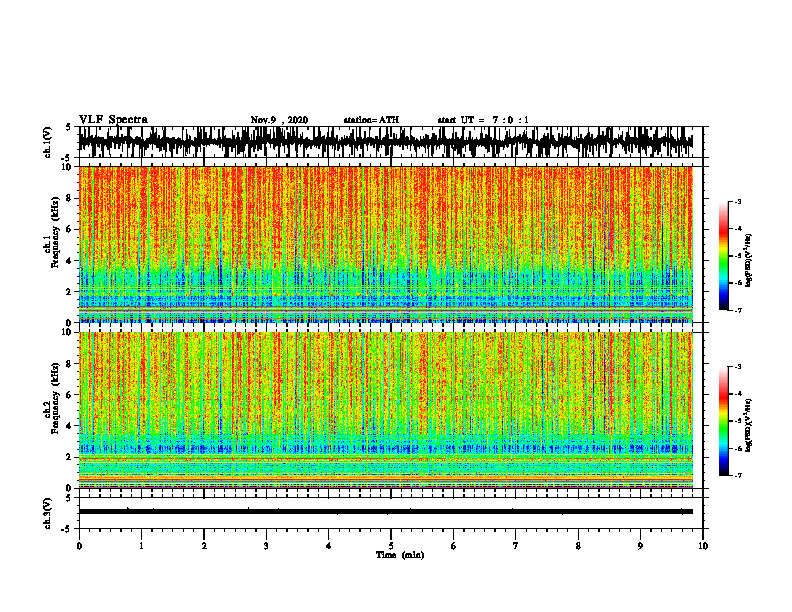792x612 pixels.
Task: Click time axis tick label "8"
Action: pos(578,546)
